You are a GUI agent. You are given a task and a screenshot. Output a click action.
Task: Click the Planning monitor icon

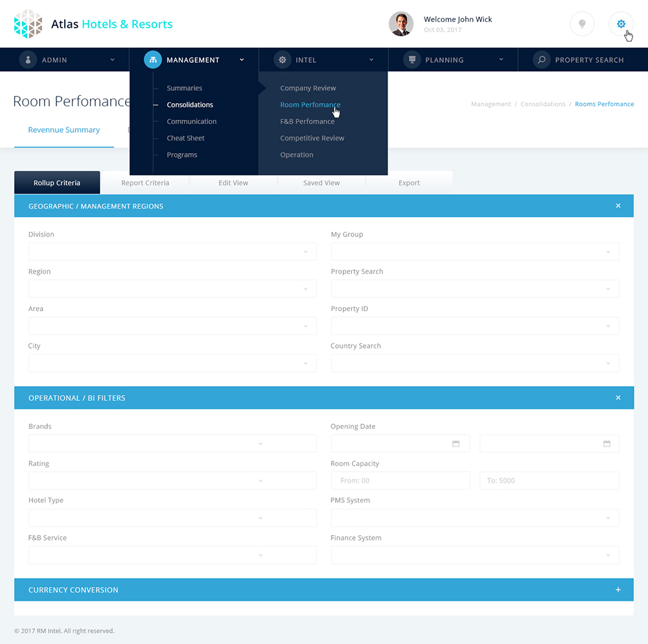point(412,59)
